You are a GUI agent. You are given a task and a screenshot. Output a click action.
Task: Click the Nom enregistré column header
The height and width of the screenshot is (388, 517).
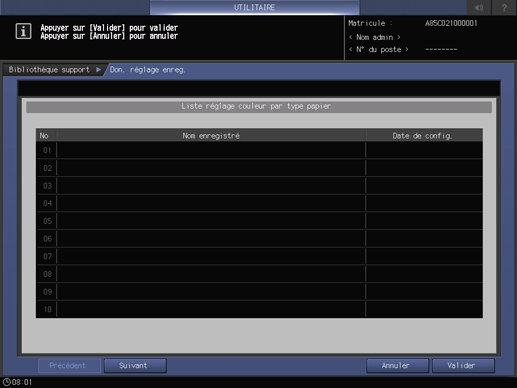(211, 136)
